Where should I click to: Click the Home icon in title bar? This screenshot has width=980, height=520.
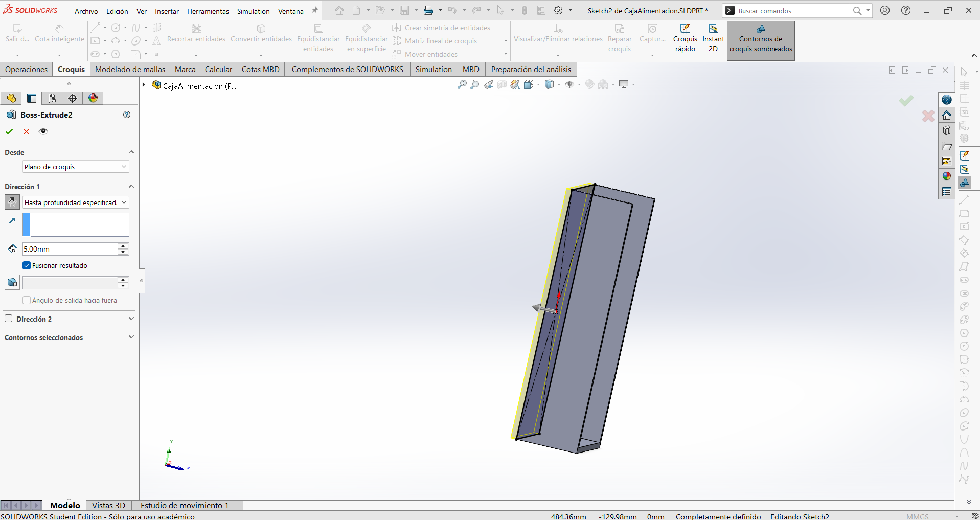click(339, 10)
